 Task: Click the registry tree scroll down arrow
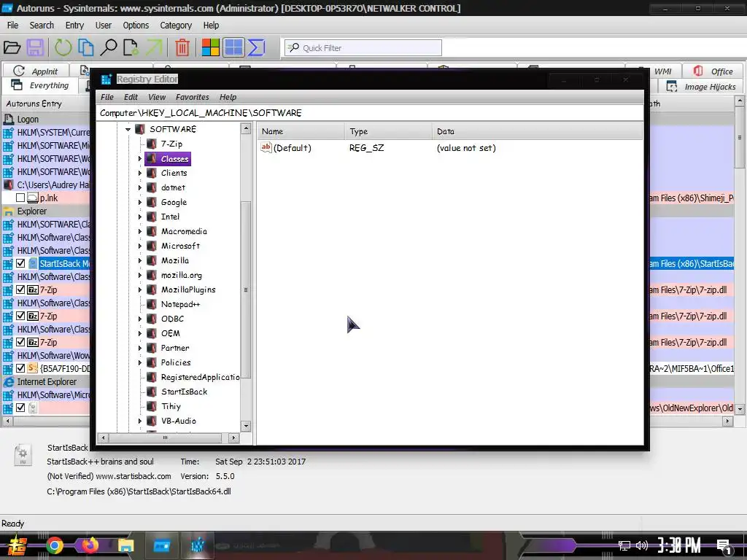pyautogui.click(x=246, y=426)
